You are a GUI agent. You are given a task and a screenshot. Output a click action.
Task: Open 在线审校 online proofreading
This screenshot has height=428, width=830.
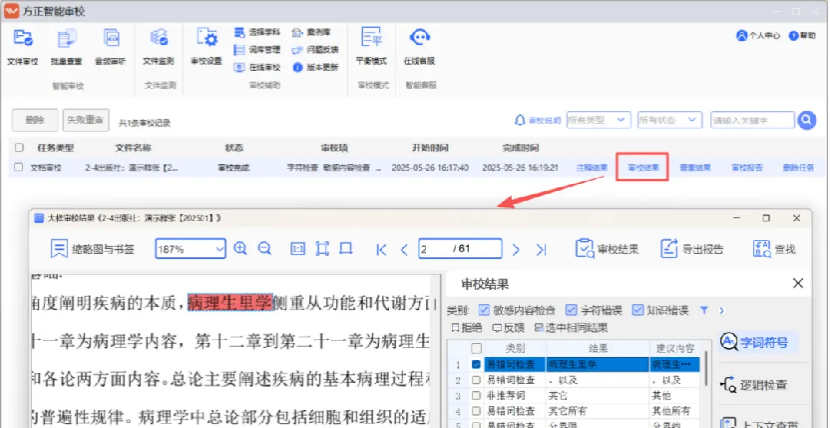tap(257, 67)
